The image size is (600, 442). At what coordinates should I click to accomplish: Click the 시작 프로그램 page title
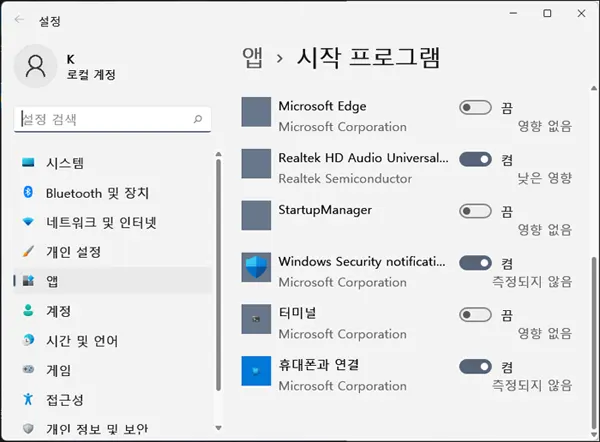point(368,58)
